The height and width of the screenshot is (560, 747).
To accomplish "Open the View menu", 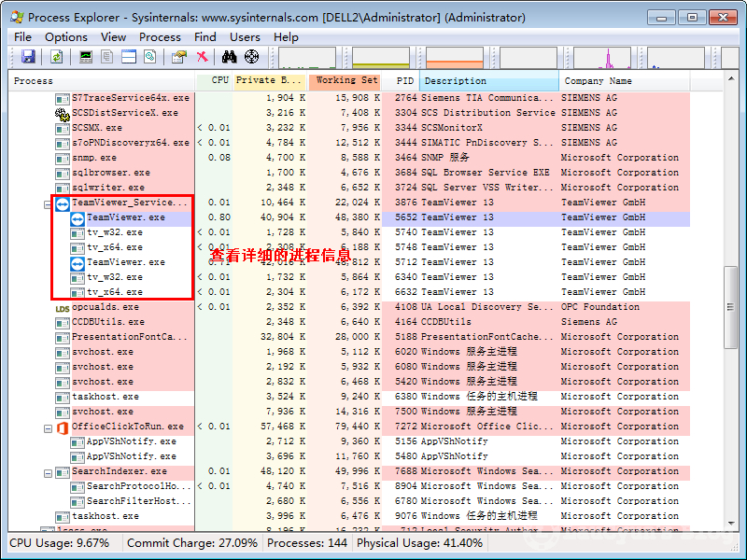I will point(113,36).
